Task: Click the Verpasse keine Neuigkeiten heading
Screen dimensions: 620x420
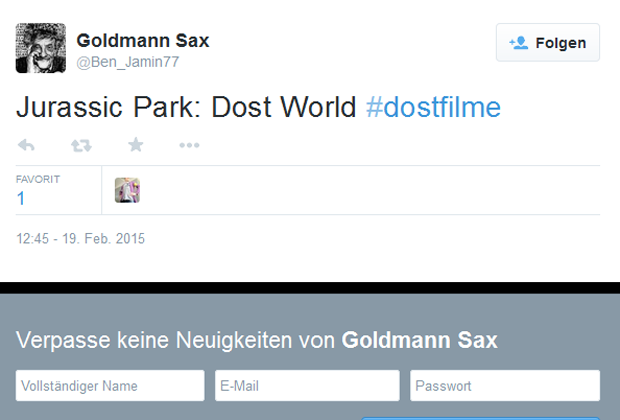Action: 257,340
